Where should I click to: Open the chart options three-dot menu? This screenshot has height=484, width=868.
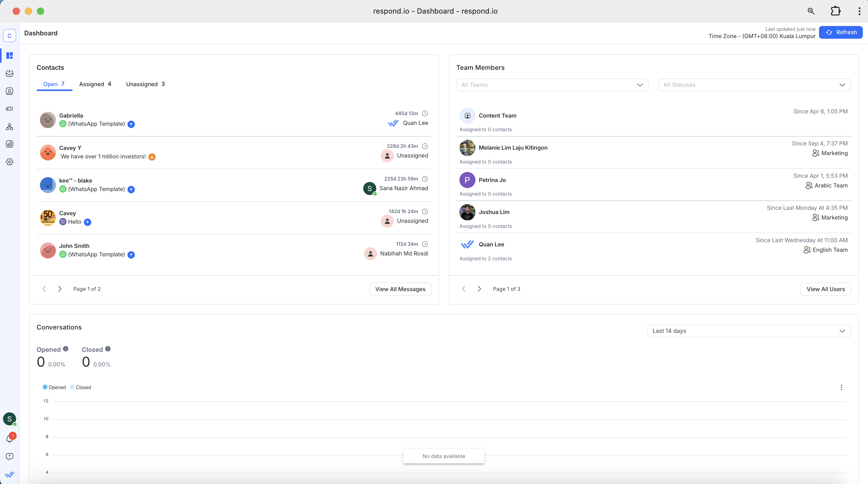(x=841, y=387)
